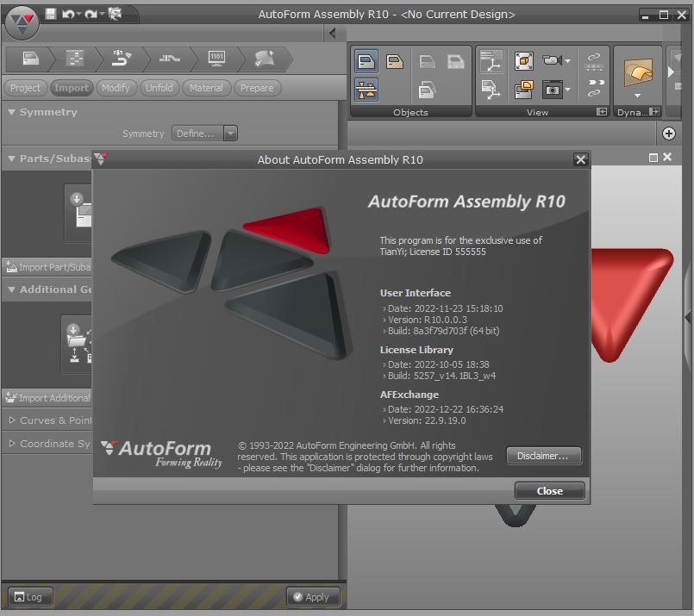Maximize the 3D viewport panel
This screenshot has height=616, width=694.
653,158
